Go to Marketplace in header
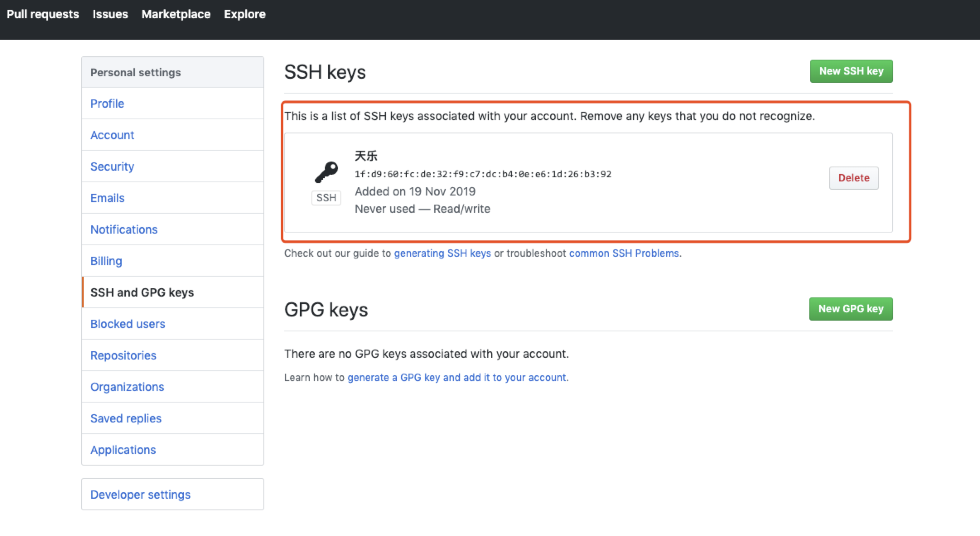Image resolution: width=980 pixels, height=536 pixels. tap(176, 14)
